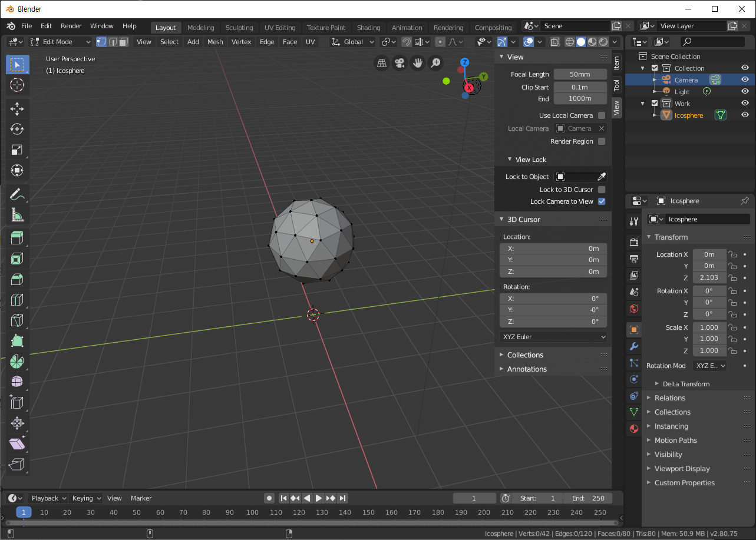Screen dimensions: 756x540
Task: Hide the Icosphere in outliner
Action: click(x=745, y=115)
